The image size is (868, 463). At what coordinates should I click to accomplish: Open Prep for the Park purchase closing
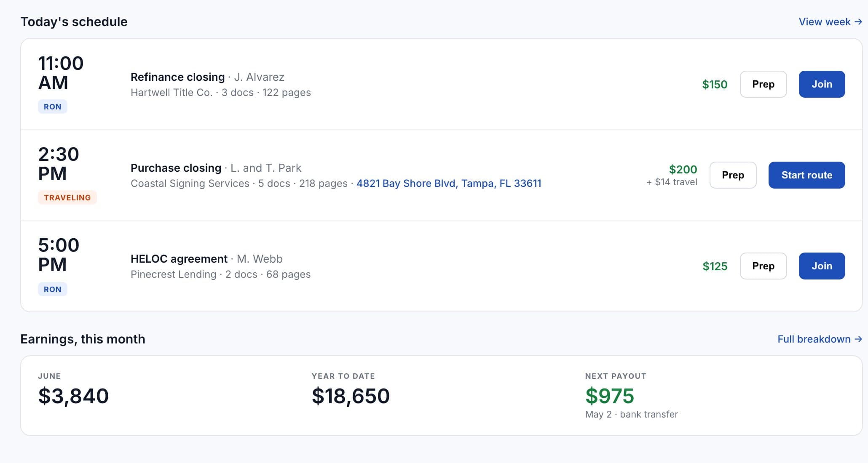tap(733, 175)
